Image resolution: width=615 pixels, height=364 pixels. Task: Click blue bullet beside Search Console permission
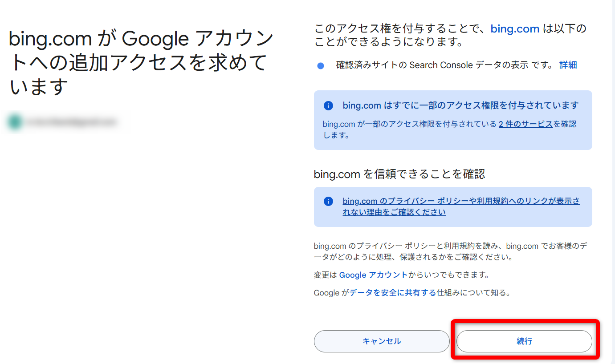321,66
